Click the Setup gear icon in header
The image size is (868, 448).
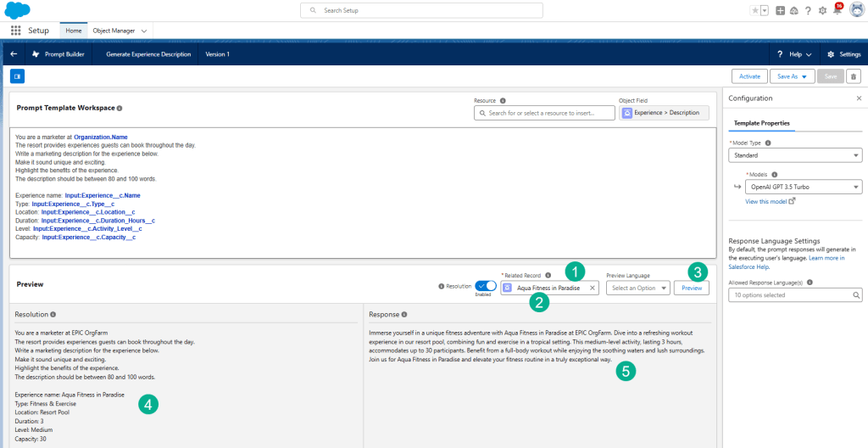(x=822, y=10)
